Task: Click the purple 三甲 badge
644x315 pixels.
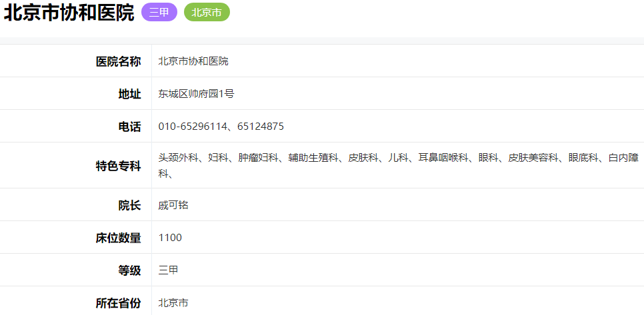Action: pyautogui.click(x=159, y=12)
